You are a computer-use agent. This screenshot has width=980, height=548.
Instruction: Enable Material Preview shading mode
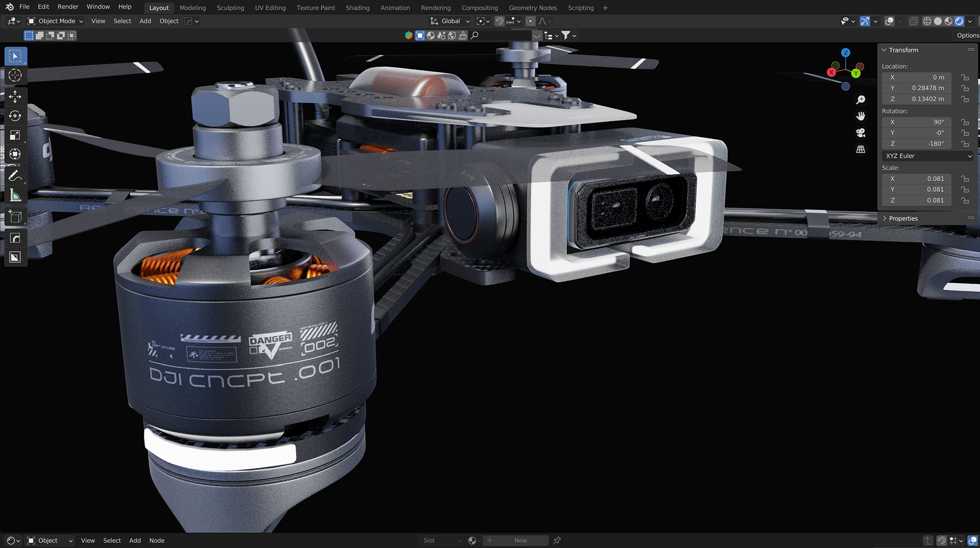(948, 21)
